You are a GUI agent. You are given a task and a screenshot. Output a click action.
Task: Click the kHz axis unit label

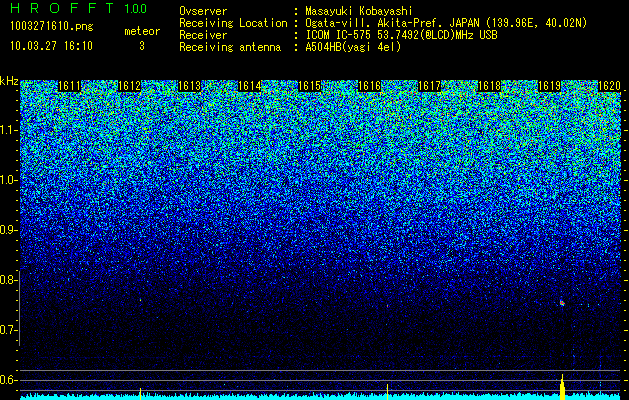point(9,81)
